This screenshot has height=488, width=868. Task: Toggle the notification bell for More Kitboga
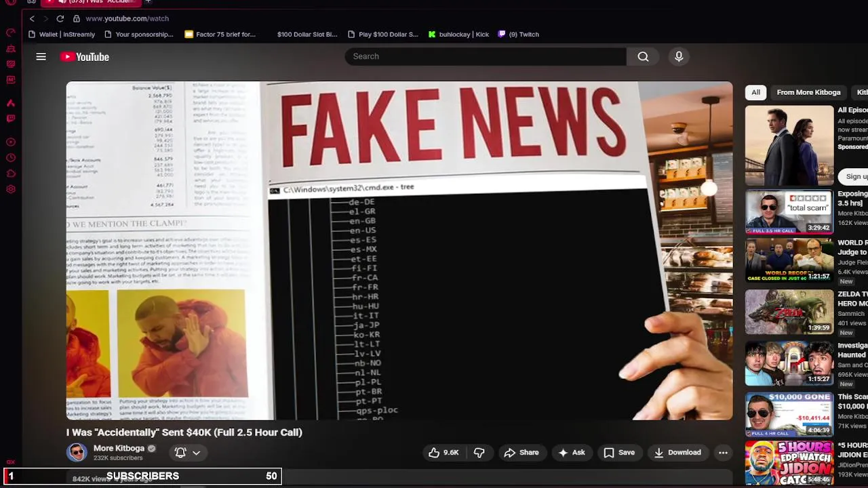pyautogui.click(x=180, y=453)
